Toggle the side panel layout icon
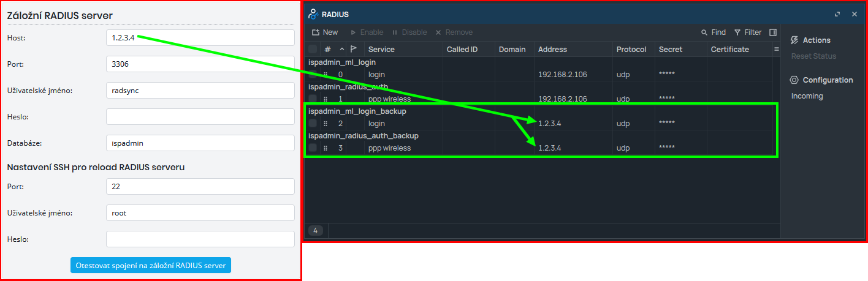The height and width of the screenshot is (281, 868). pyautogui.click(x=773, y=32)
